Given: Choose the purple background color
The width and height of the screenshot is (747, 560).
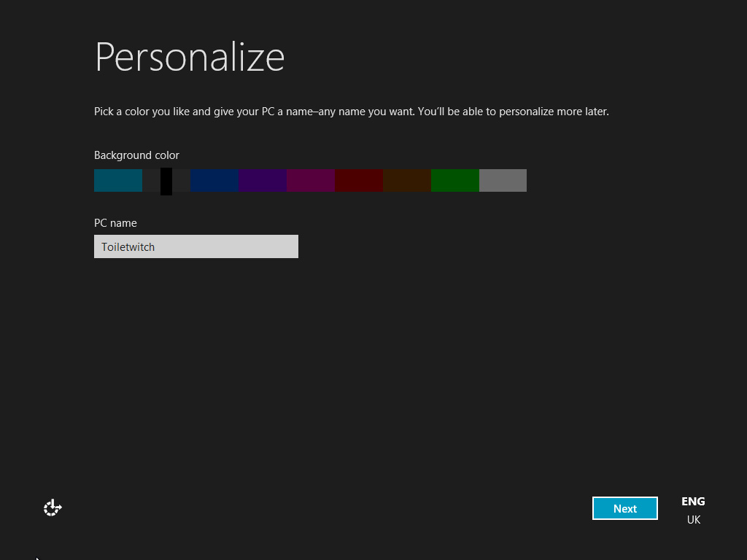Looking at the screenshot, I should pos(262,180).
